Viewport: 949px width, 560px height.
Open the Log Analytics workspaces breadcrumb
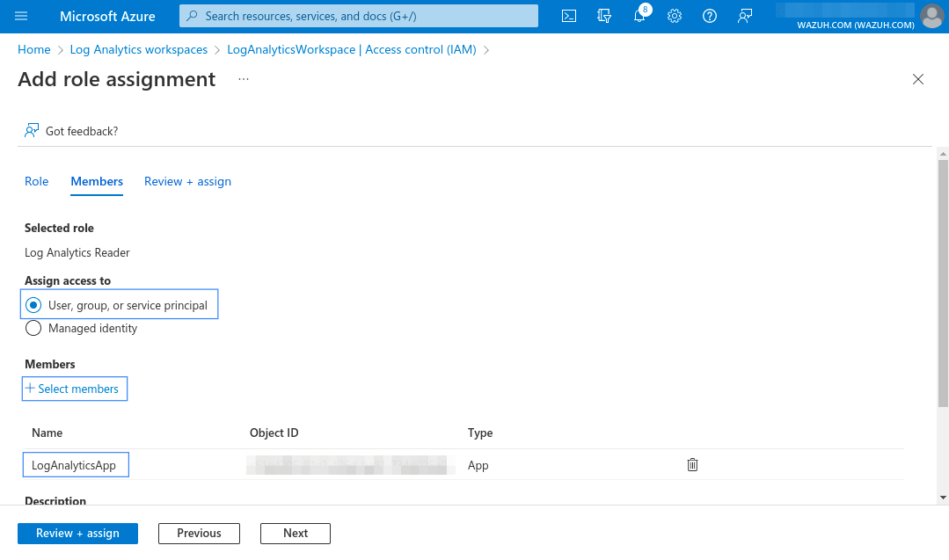(x=139, y=49)
